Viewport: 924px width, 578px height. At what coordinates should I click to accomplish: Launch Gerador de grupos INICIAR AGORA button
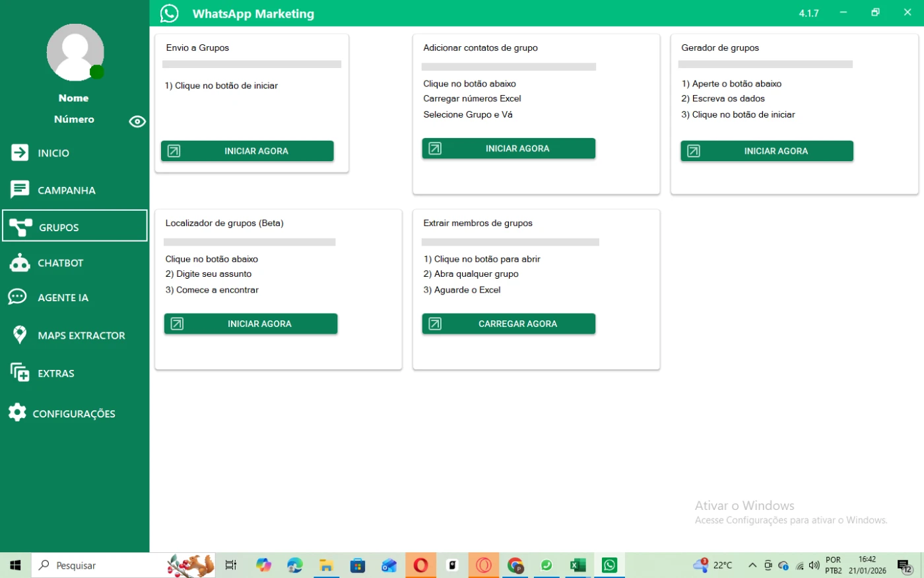click(x=767, y=151)
